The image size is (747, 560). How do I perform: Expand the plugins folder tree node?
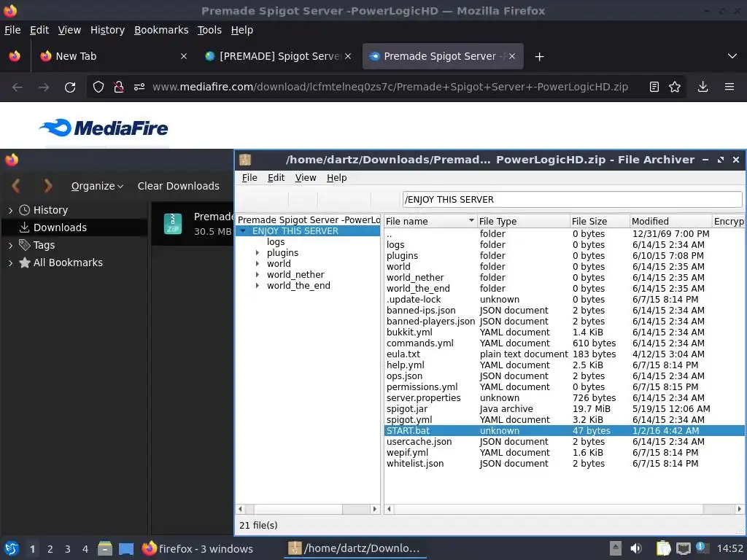(x=258, y=253)
